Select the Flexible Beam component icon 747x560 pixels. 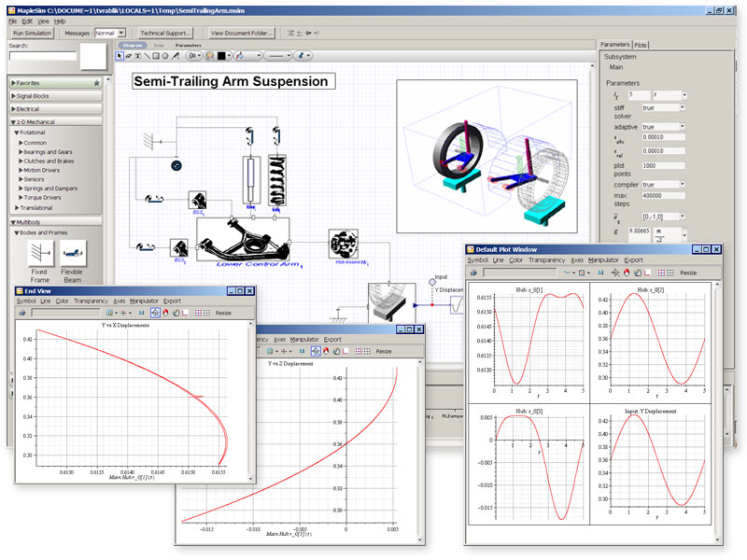click(72, 252)
